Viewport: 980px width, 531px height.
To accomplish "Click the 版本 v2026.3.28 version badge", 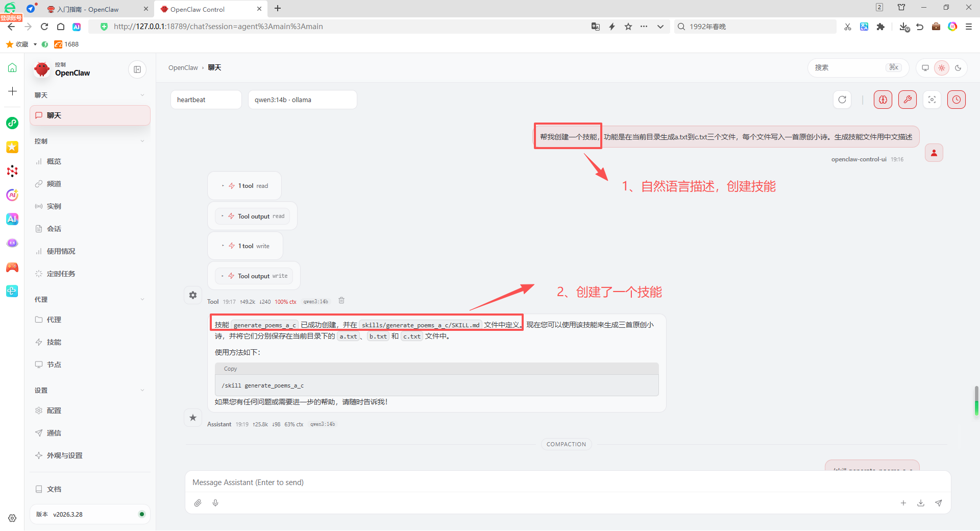I will click(90, 514).
